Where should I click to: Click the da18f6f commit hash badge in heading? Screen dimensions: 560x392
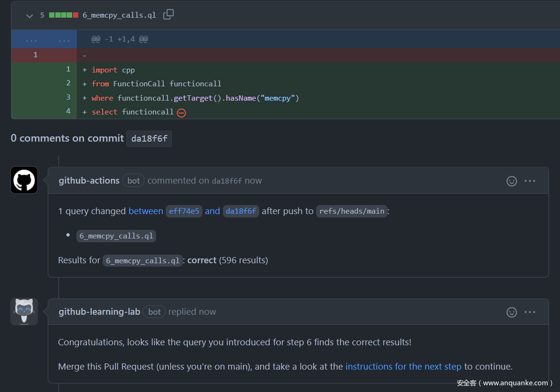(x=149, y=139)
